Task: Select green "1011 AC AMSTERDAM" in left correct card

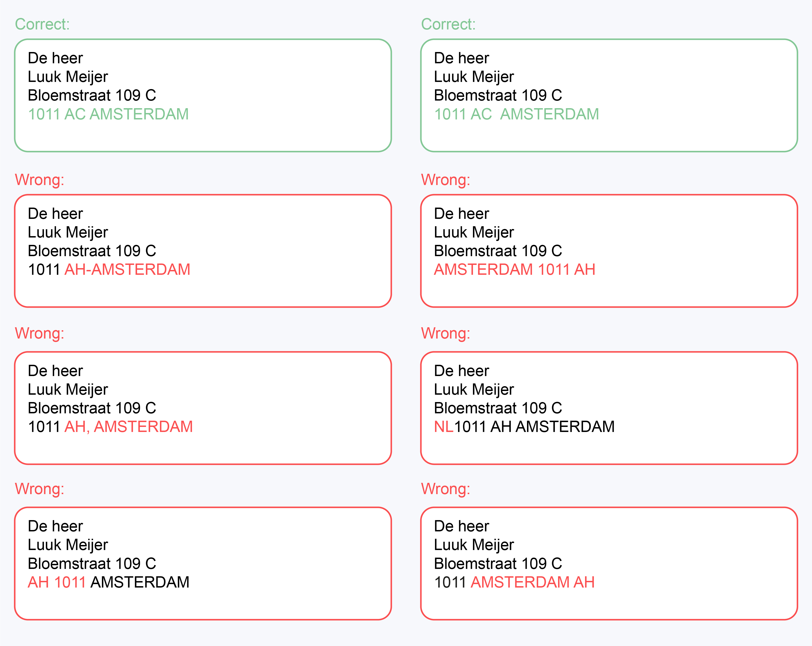Action: pyautogui.click(x=108, y=114)
